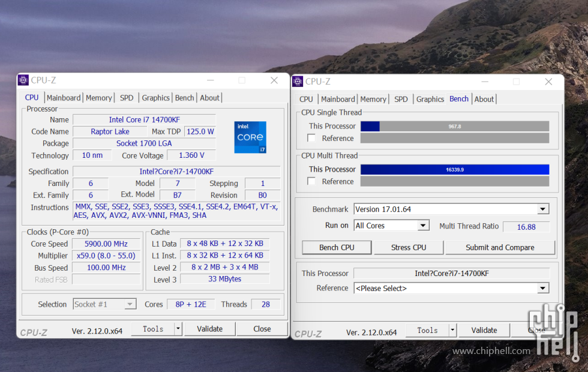Viewport: 588px width, 372px height.
Task: Click Close button in left window
Action: click(262, 329)
